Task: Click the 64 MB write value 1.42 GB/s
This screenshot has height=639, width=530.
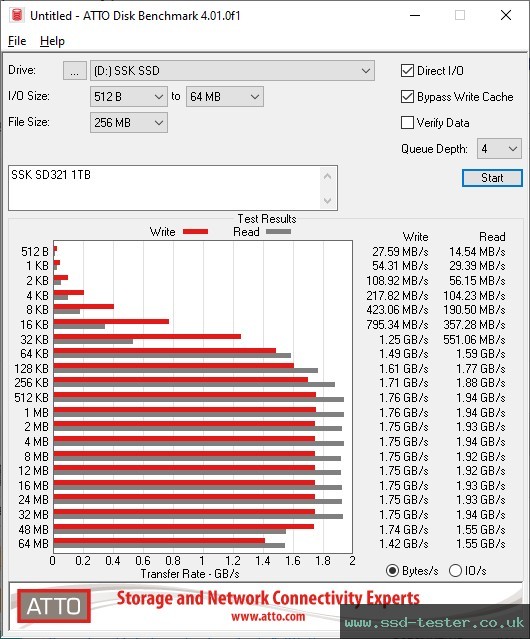Action: tap(404, 544)
